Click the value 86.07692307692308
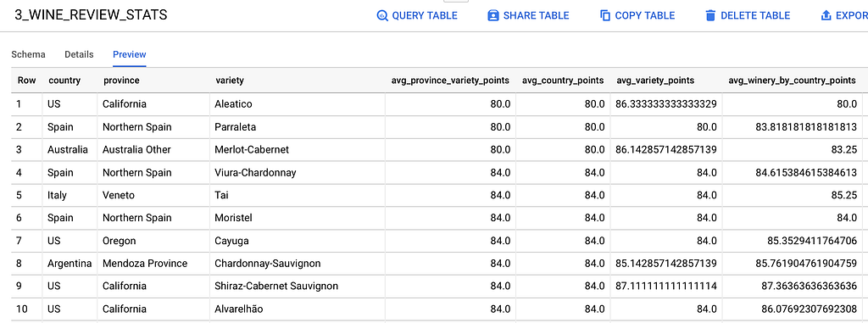868x323 pixels. [810, 309]
